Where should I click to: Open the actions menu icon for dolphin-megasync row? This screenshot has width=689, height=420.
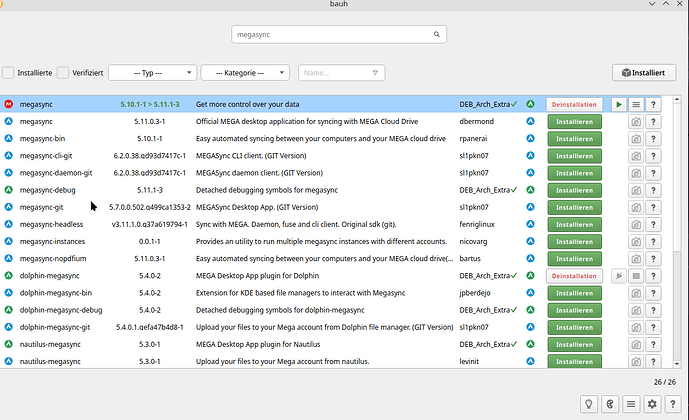click(636, 276)
